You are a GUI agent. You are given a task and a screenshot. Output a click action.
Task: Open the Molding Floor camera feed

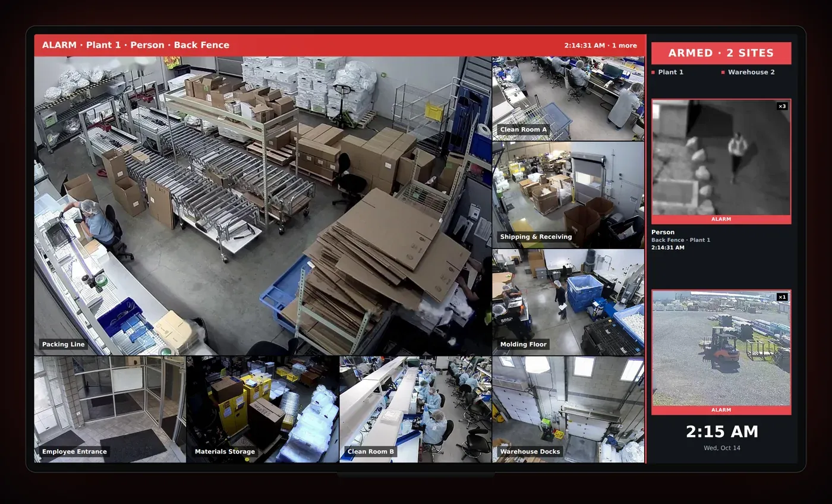click(568, 302)
